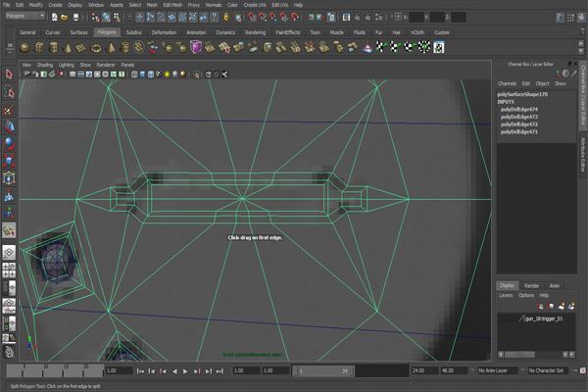Create a polygon pipe from the shelf
588x392 pixels.
(124, 48)
